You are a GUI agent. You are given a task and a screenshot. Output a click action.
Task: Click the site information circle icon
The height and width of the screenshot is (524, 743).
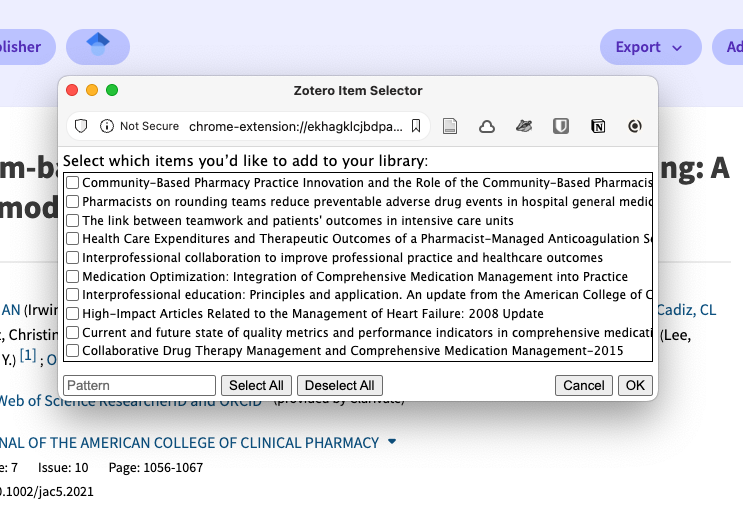(107, 126)
